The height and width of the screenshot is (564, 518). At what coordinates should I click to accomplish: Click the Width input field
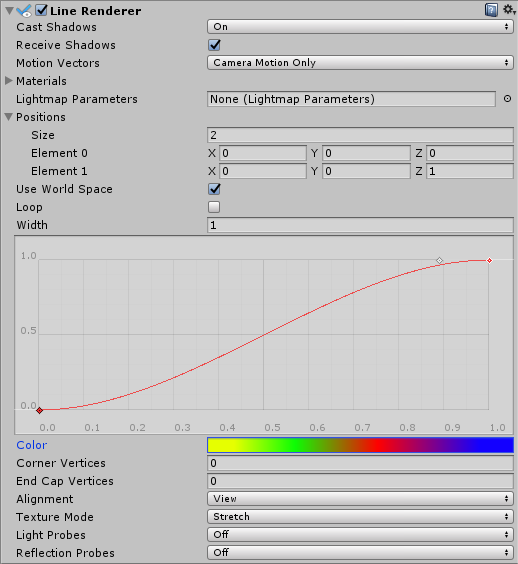click(x=360, y=225)
